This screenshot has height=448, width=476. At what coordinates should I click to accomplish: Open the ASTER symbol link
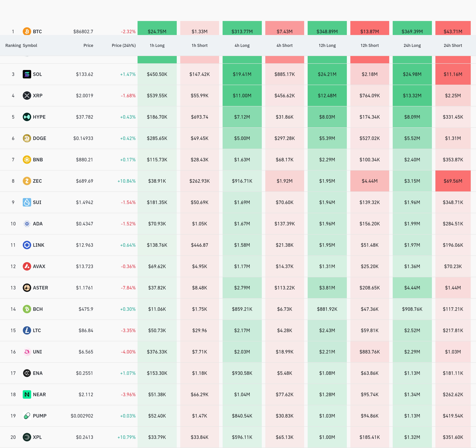(40, 288)
